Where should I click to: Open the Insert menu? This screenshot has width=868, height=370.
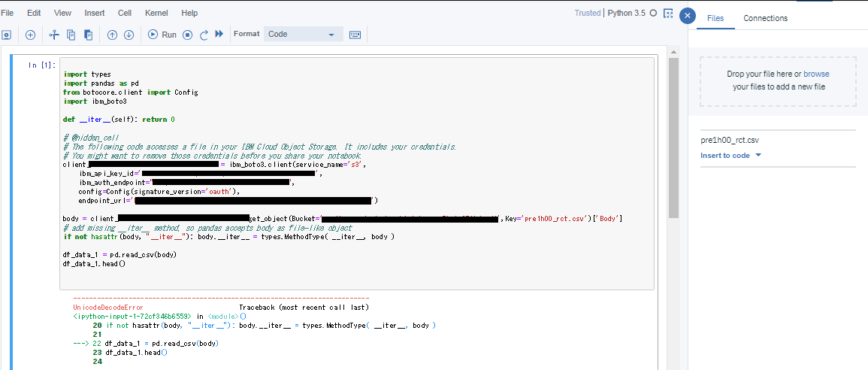94,13
